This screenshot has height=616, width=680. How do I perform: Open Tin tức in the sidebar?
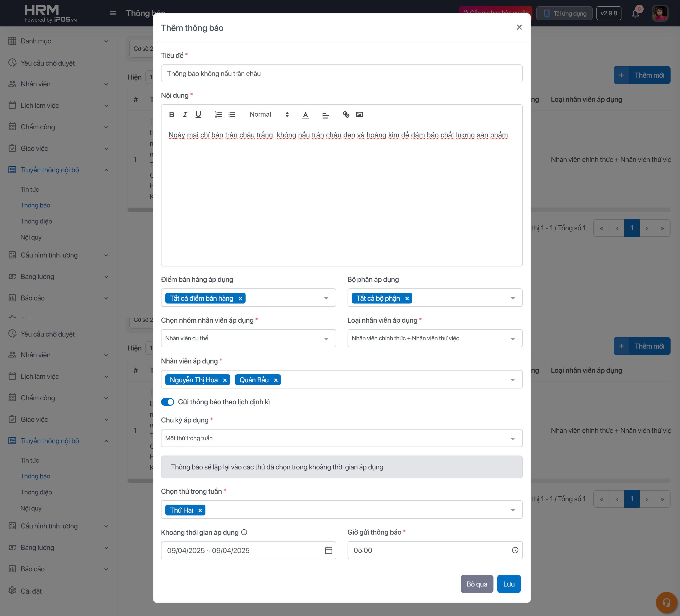tap(30, 190)
